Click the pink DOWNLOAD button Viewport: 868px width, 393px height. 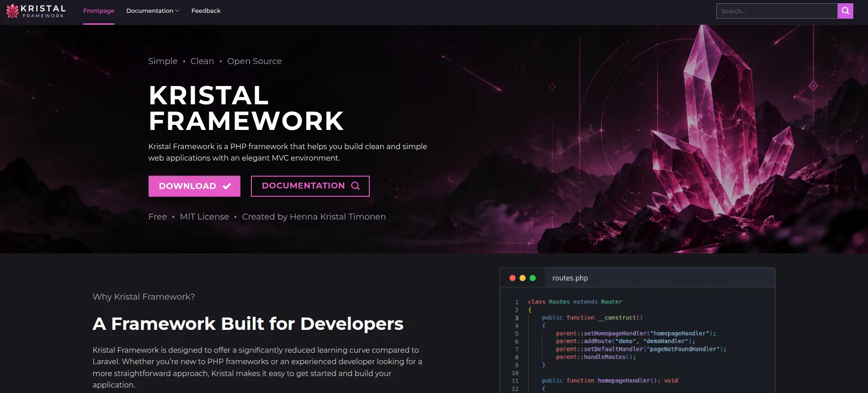[x=194, y=186]
